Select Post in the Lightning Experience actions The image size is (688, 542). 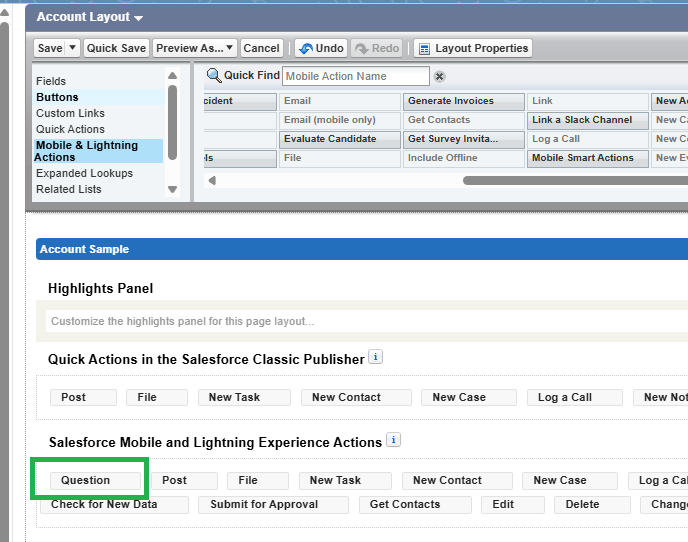[184, 481]
